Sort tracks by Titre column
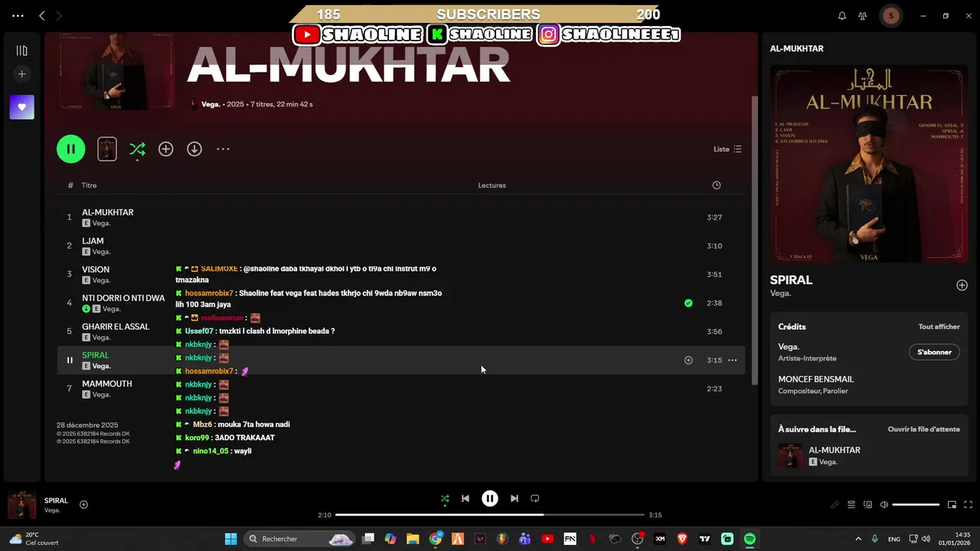 [x=90, y=185]
